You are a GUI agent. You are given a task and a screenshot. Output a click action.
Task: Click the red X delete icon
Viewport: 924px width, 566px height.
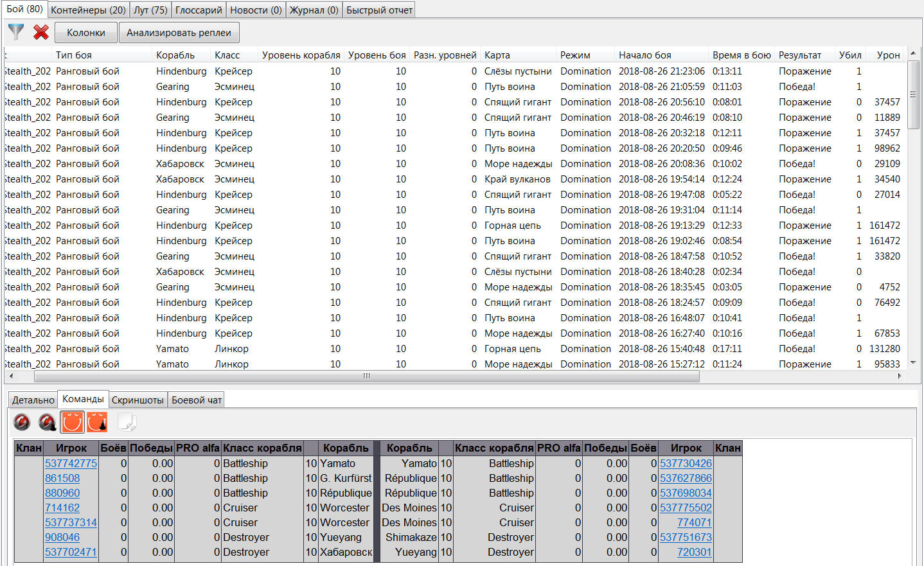point(41,32)
